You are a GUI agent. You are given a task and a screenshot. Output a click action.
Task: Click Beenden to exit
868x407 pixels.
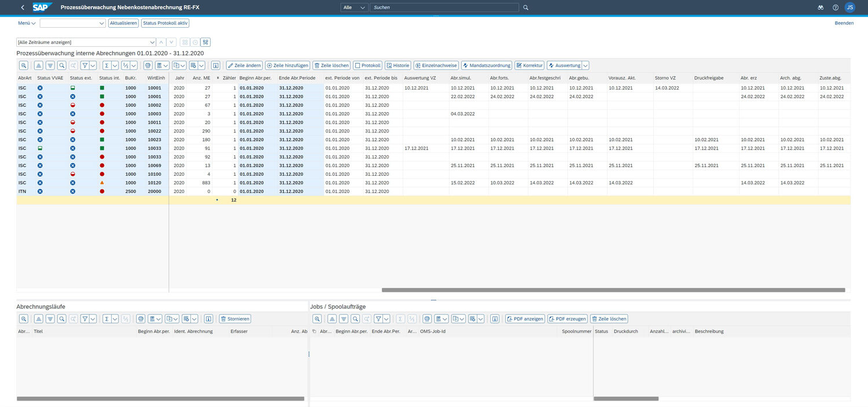click(x=844, y=23)
